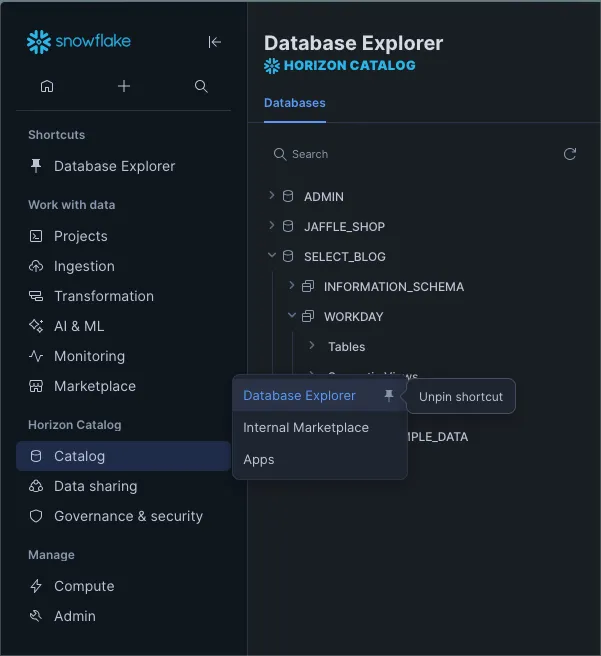This screenshot has width=601, height=656.
Task: Click the Projects terminal icon
Action: pyautogui.click(x=36, y=236)
